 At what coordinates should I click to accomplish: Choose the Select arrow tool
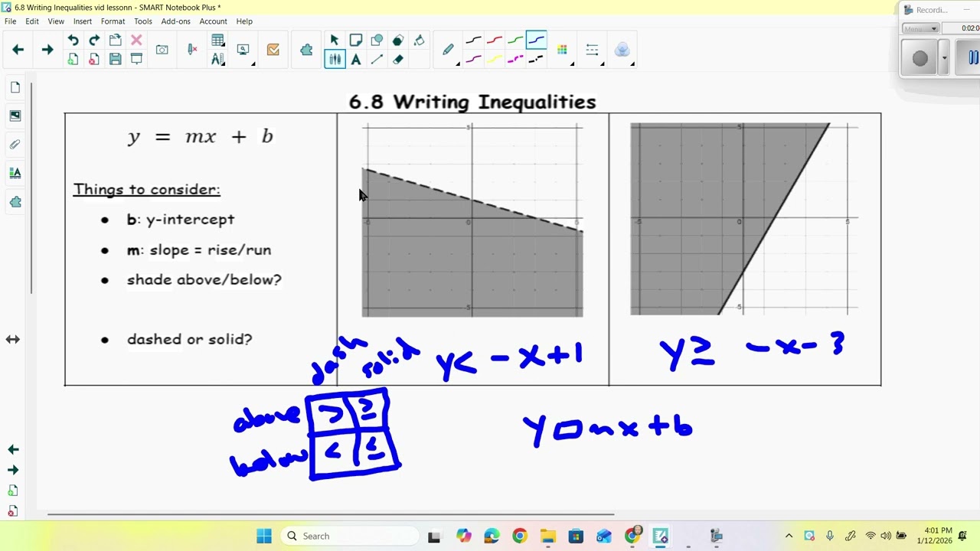(335, 41)
